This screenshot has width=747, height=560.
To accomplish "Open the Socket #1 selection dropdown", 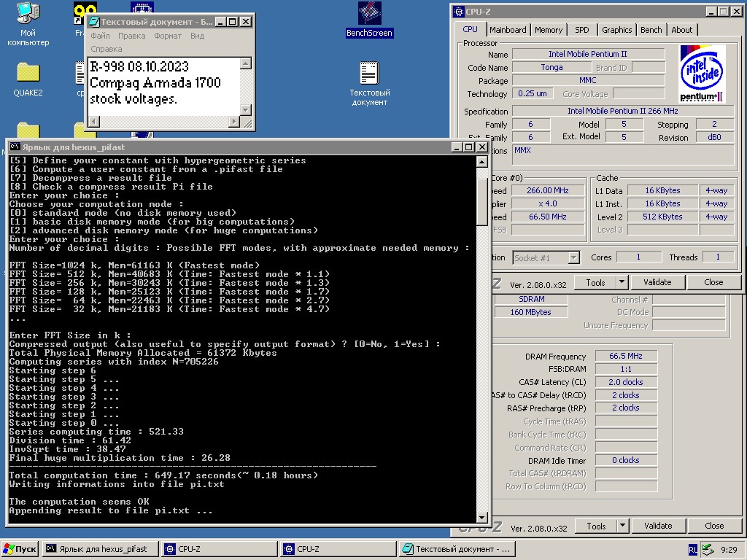I will point(574,257).
